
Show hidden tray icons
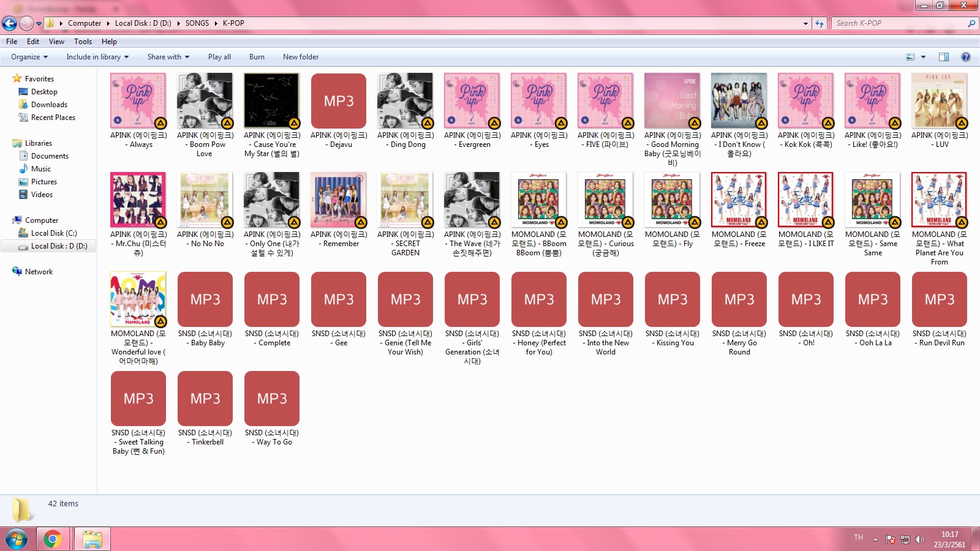[x=875, y=539]
